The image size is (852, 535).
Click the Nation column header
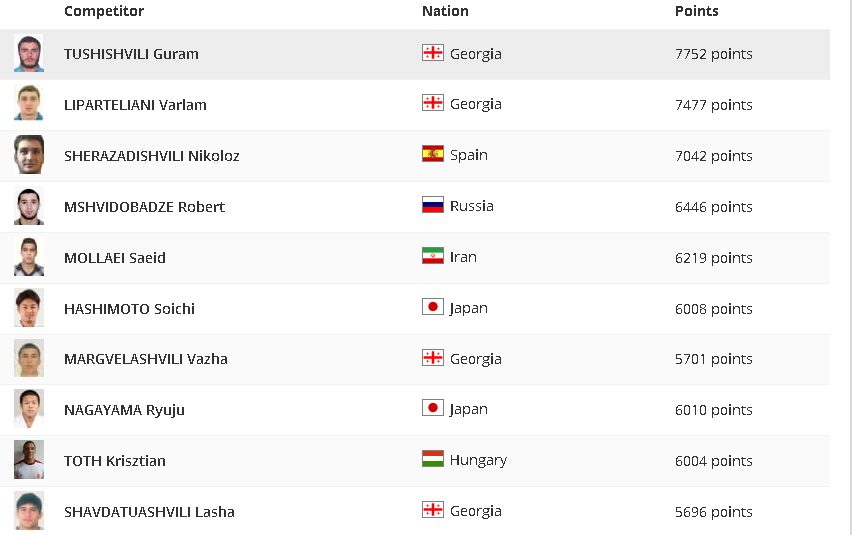445,11
